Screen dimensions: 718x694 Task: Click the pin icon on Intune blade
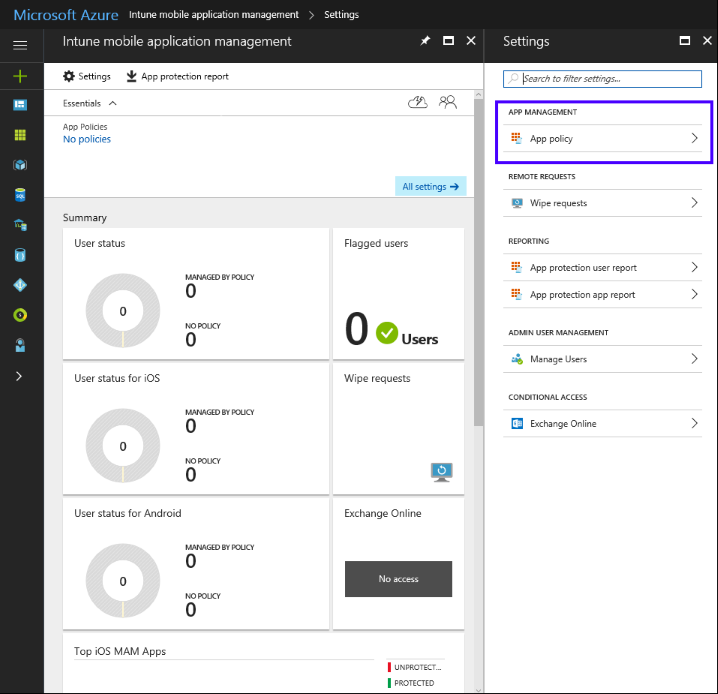coord(425,42)
